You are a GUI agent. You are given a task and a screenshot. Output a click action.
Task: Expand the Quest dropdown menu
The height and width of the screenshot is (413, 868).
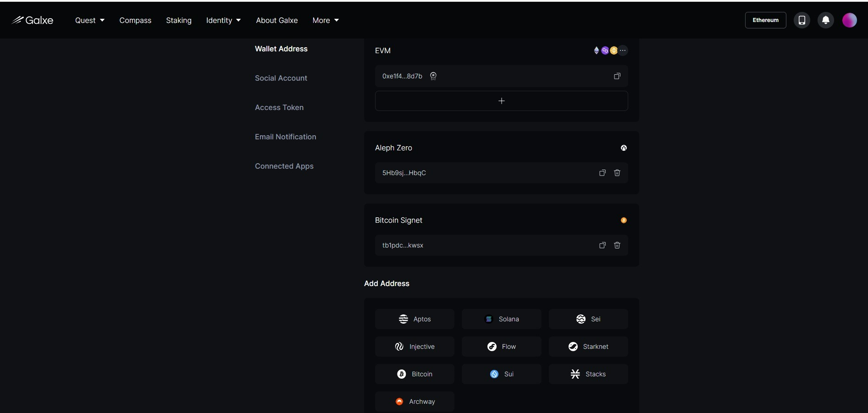coord(90,20)
